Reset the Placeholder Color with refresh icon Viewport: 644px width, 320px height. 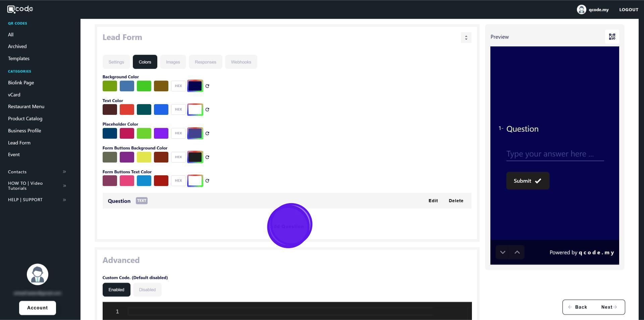[207, 133]
